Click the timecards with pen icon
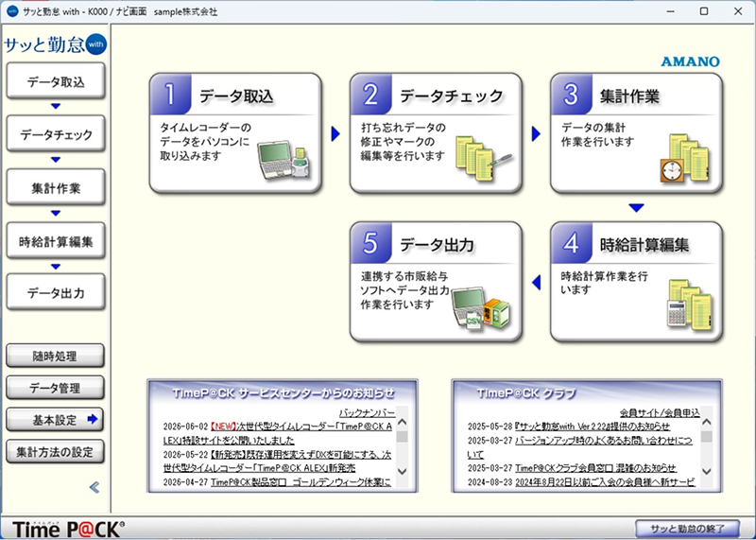This screenshot has height=540, width=756. click(484, 158)
